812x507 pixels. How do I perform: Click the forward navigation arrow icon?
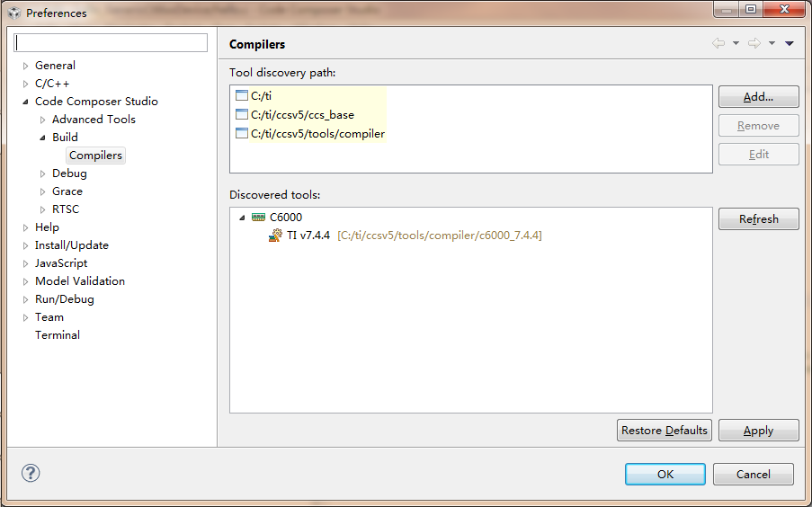point(754,44)
